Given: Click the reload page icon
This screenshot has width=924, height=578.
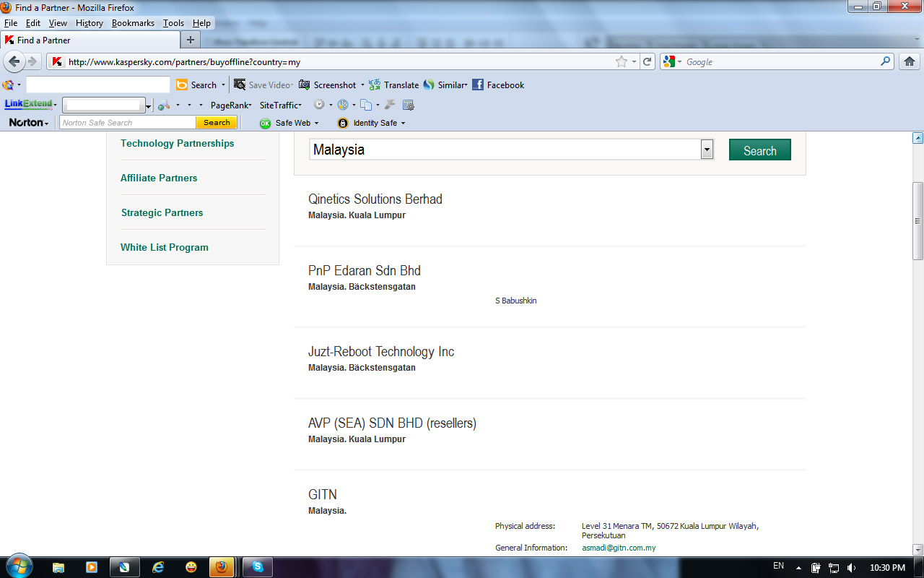Looking at the screenshot, I should point(648,62).
